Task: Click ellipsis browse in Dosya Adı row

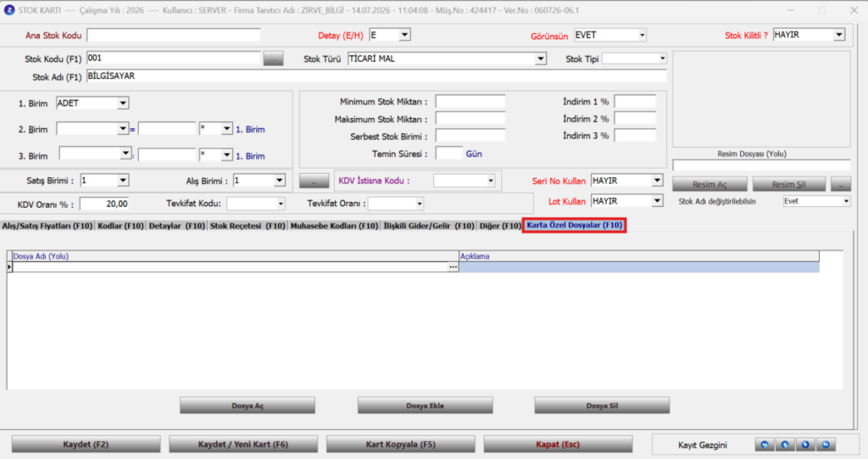Action: [x=453, y=267]
